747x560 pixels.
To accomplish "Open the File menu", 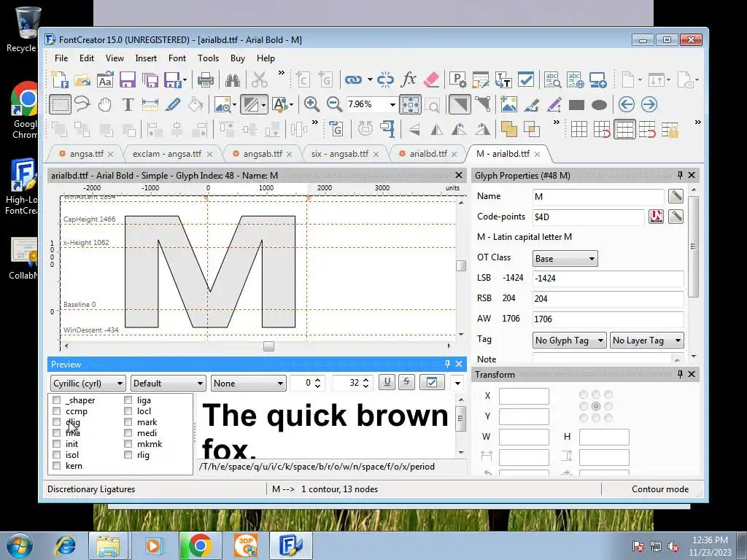I will 61,58.
